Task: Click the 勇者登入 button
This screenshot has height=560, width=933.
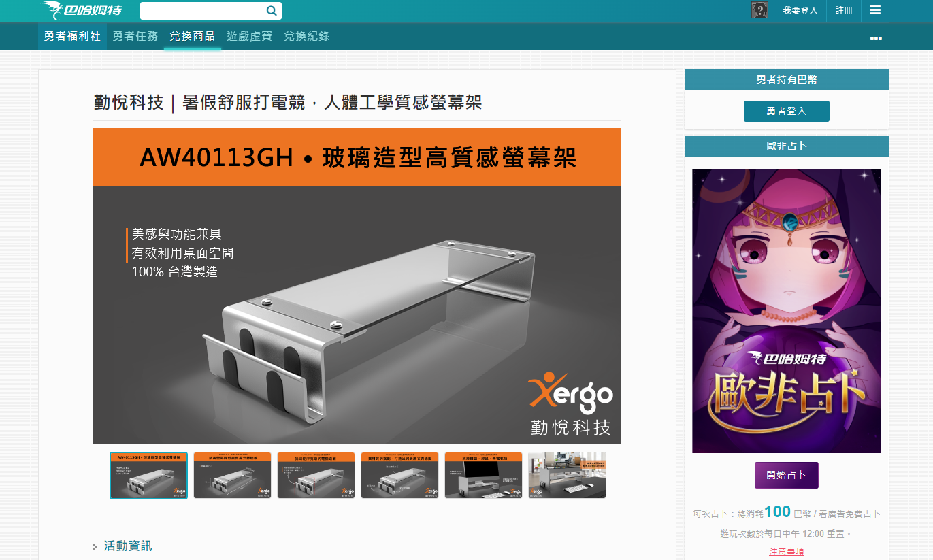Action: 787,111
